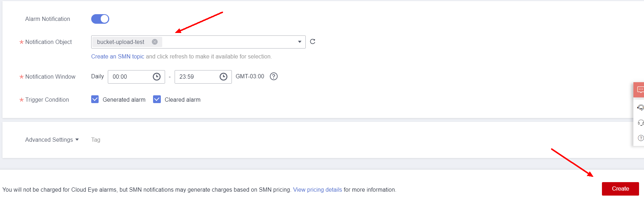The image size is (644, 203).
Task: Click the 00:00 start time field
Action: [129, 77]
